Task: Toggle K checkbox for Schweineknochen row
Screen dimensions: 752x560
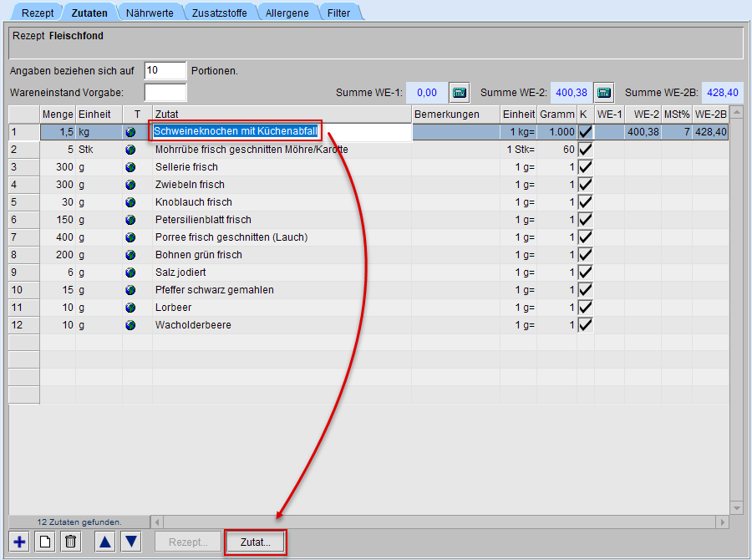Action: tap(586, 132)
